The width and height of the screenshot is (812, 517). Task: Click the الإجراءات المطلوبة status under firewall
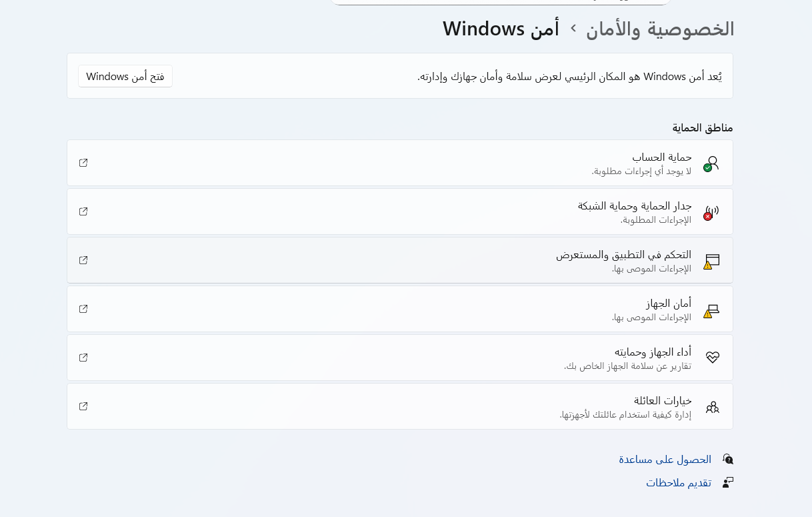(x=656, y=219)
